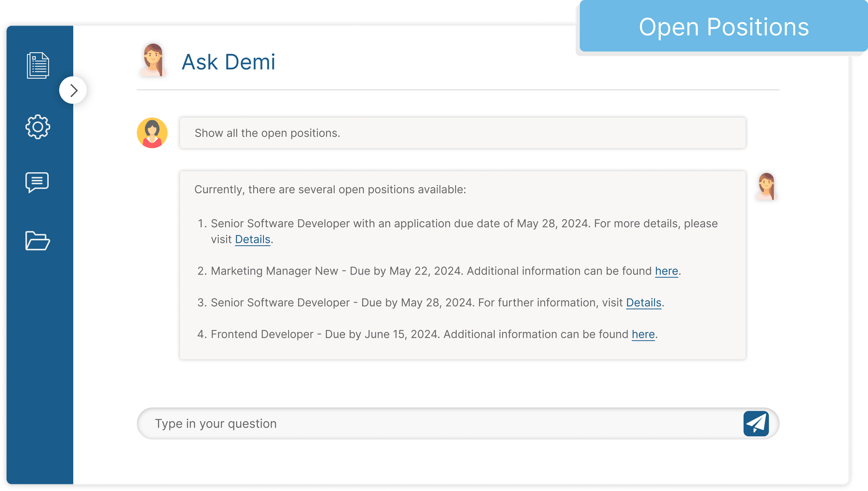Open Details for the second Senior Software Developer
Screen dimensions: 868x491
(643, 303)
